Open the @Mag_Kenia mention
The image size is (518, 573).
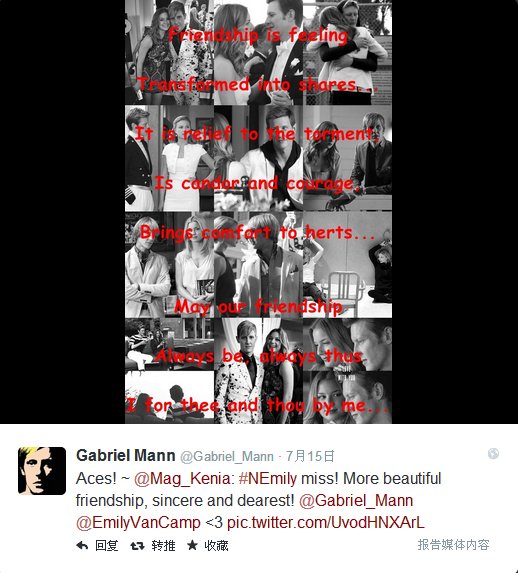pyautogui.click(x=182, y=479)
